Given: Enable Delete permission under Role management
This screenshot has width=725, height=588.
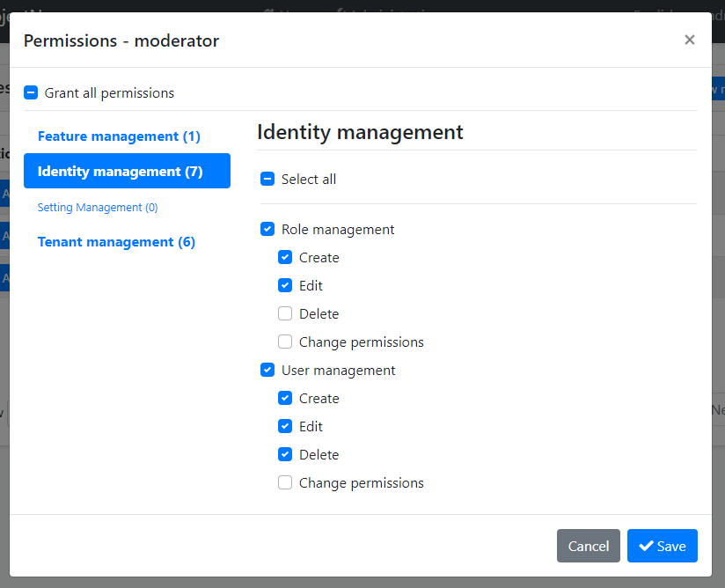Looking at the screenshot, I should pyautogui.click(x=285, y=313).
